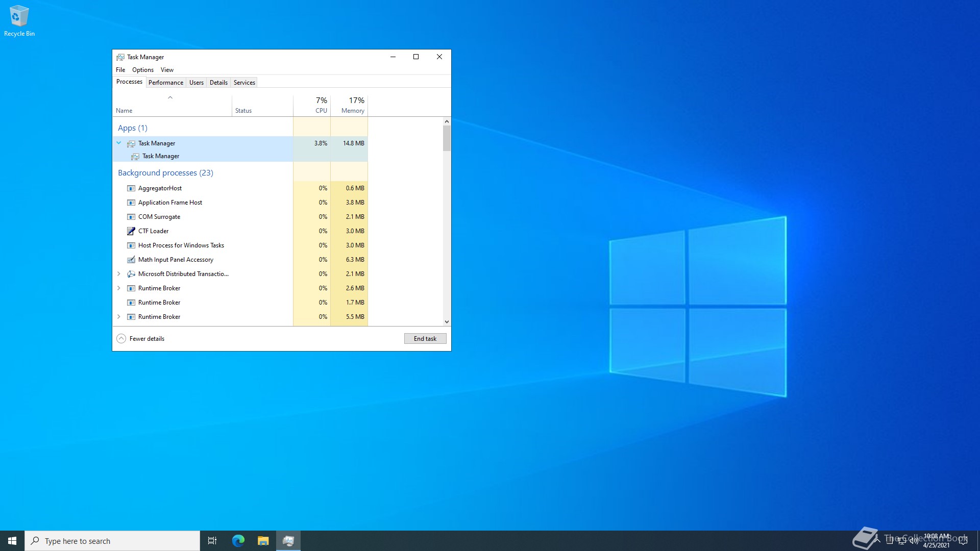980x551 pixels.
Task: Click the volume speaker tray icon
Action: click(914, 541)
